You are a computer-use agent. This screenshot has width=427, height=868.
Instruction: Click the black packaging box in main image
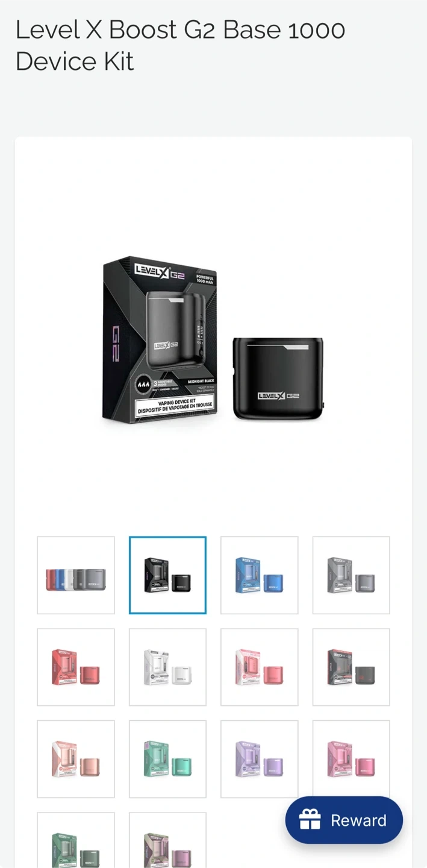[x=160, y=339]
